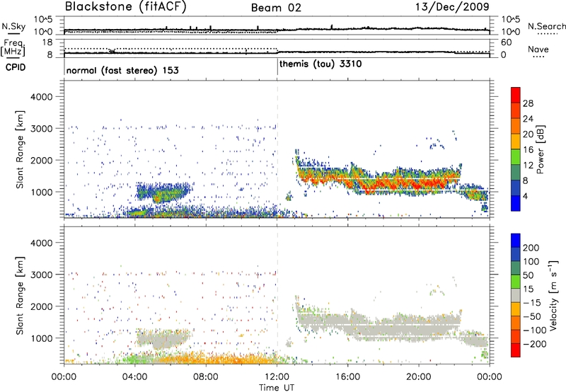Click the 'Freq. [MHz]' axis label
The height and width of the screenshot is (392, 566).
pyautogui.click(x=13, y=48)
